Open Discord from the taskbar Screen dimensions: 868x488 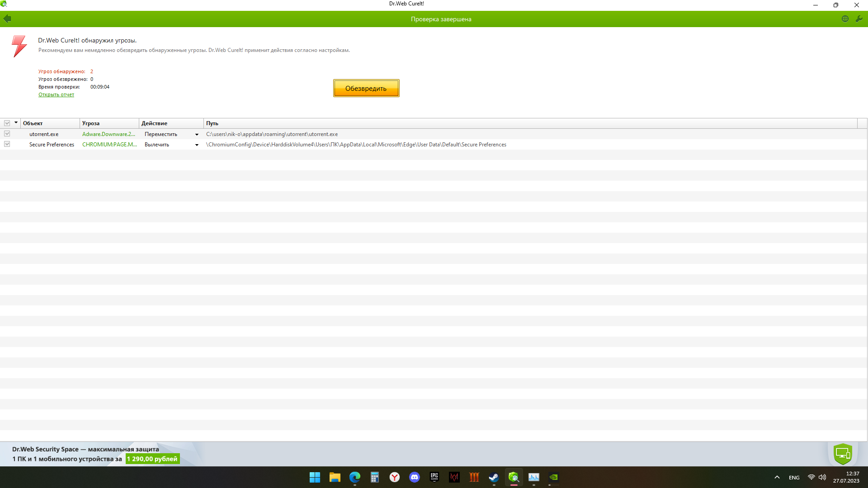tap(415, 477)
